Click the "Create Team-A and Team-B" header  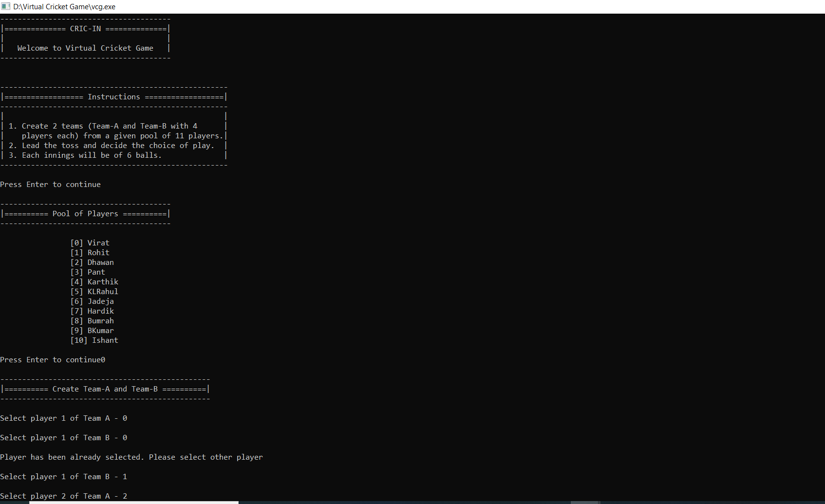[x=105, y=389]
